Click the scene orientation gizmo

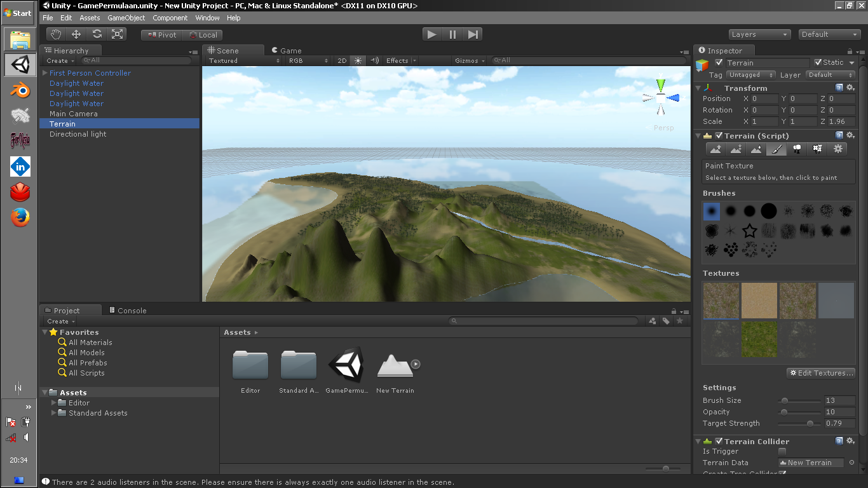[x=661, y=98]
